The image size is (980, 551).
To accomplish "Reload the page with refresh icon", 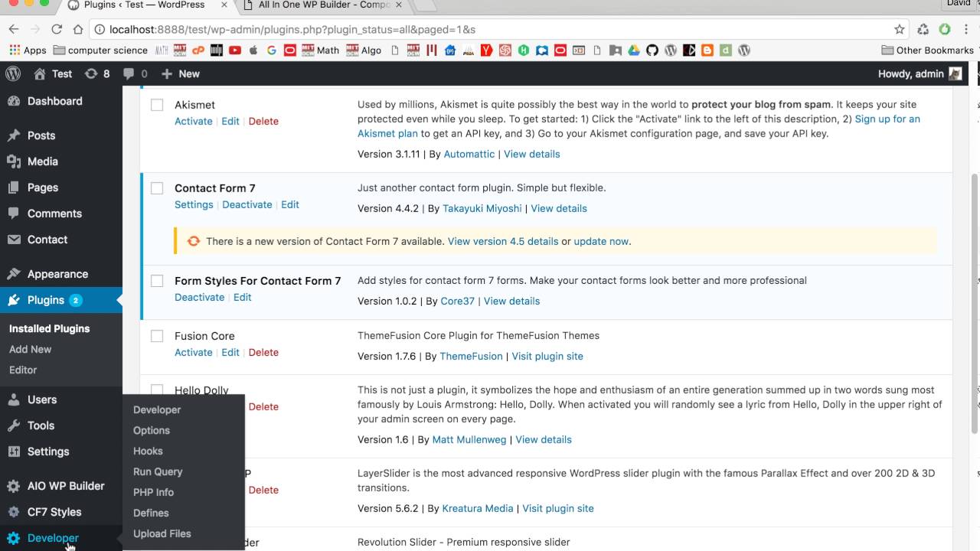I will click(57, 29).
